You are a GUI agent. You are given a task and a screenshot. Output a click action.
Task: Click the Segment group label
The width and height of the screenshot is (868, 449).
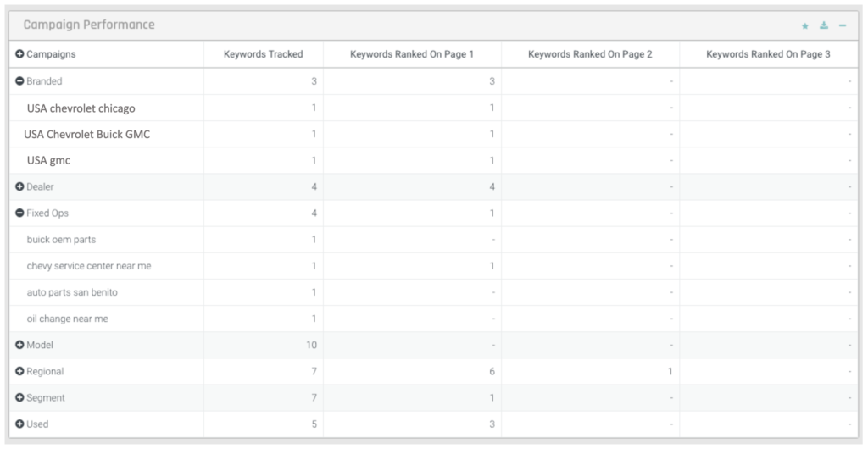(46, 397)
